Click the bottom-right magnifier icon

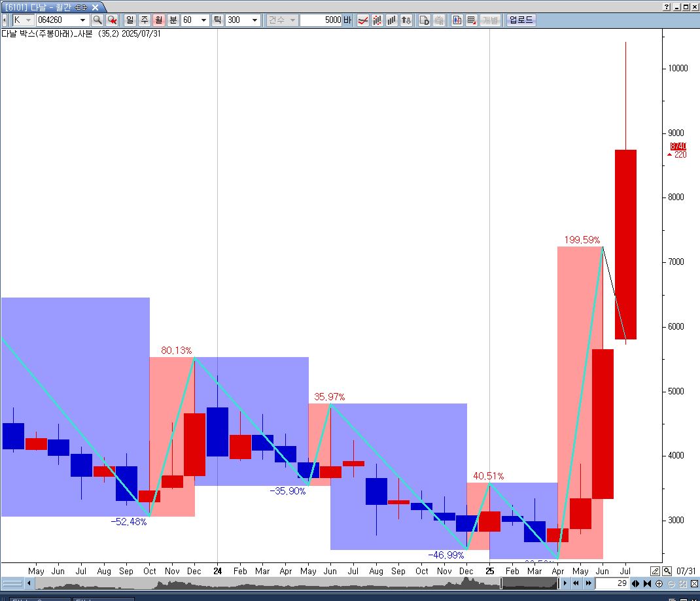pyautogui.click(x=667, y=571)
